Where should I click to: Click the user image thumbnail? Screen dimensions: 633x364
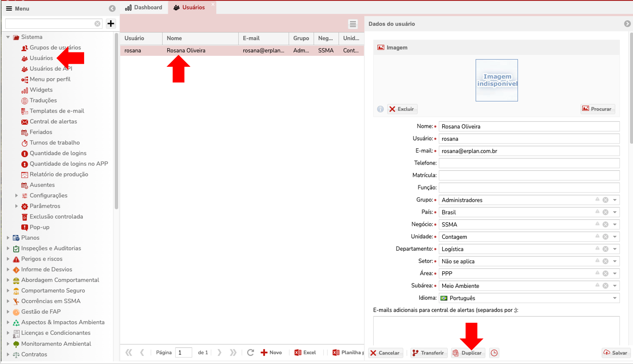tap(497, 80)
